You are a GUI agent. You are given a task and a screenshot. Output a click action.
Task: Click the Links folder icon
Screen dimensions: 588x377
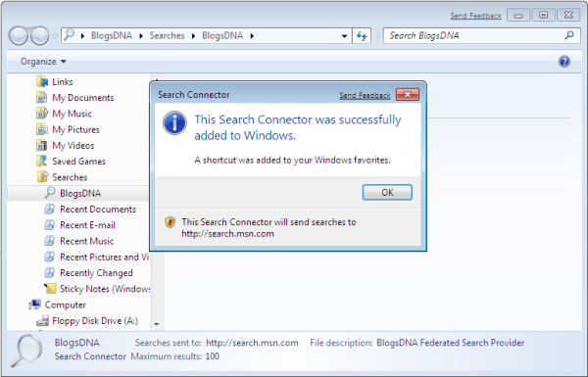[42, 81]
